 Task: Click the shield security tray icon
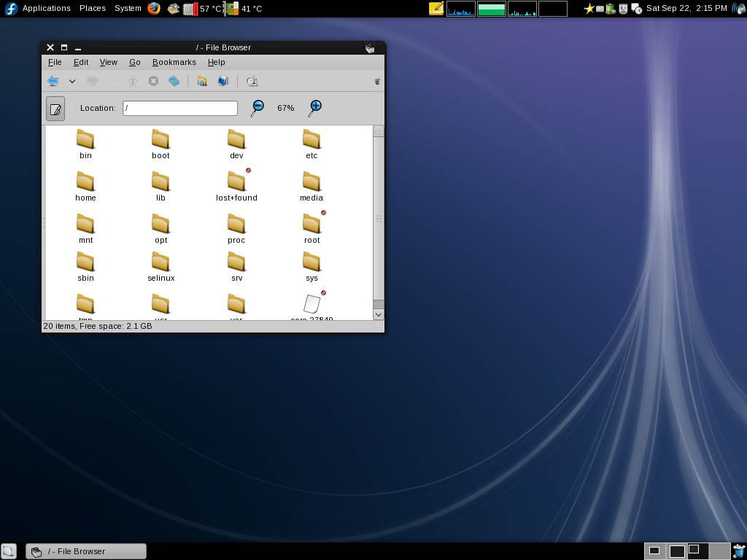pos(623,9)
